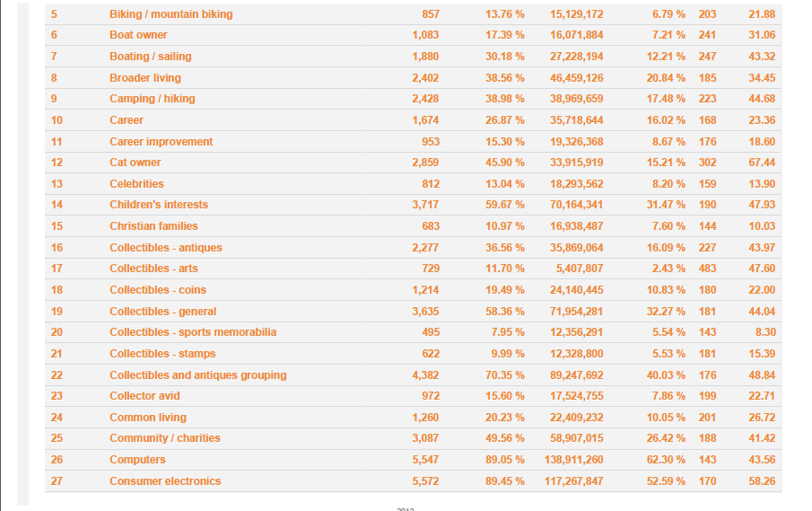This screenshot has width=812, height=511.
Task: Select the Celebrities row label
Action: [136, 183]
